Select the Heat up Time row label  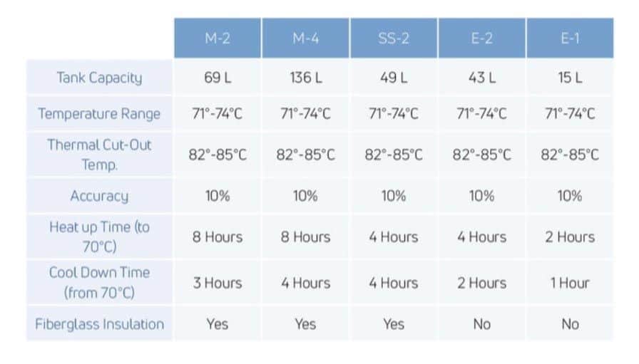(x=99, y=236)
